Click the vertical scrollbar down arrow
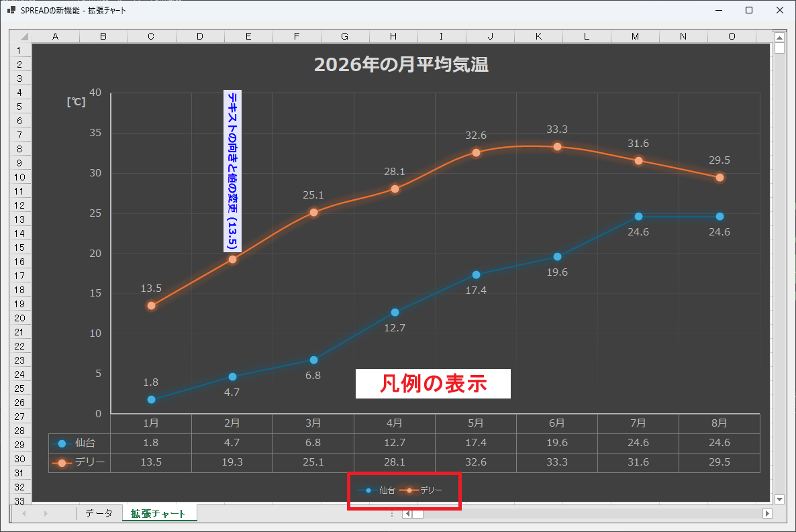Screen dimensions: 796x532 coord(779,499)
